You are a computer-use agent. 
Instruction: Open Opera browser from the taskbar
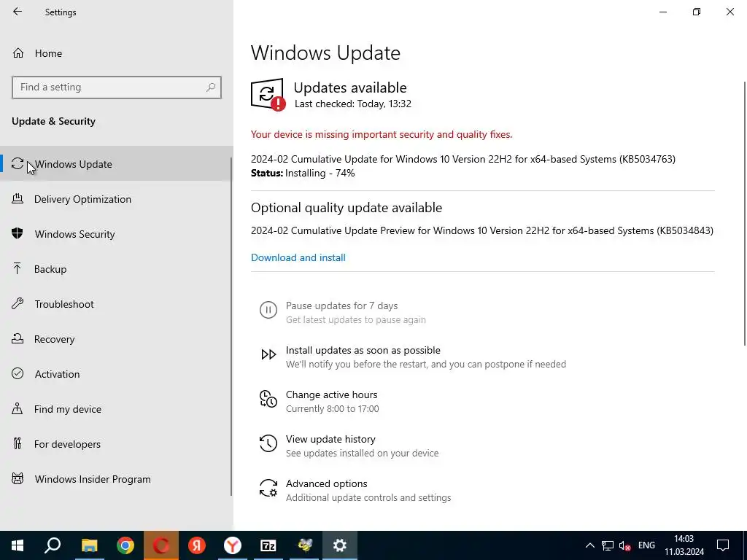161,545
